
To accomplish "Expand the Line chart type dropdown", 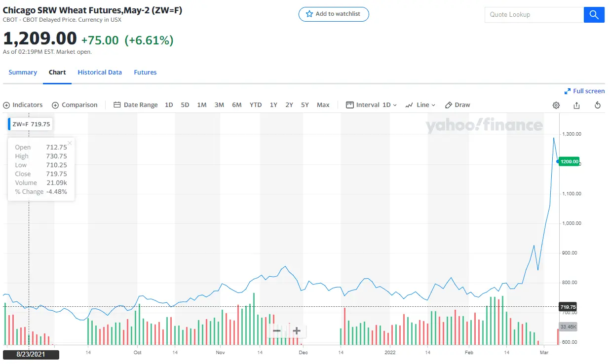I will point(420,105).
